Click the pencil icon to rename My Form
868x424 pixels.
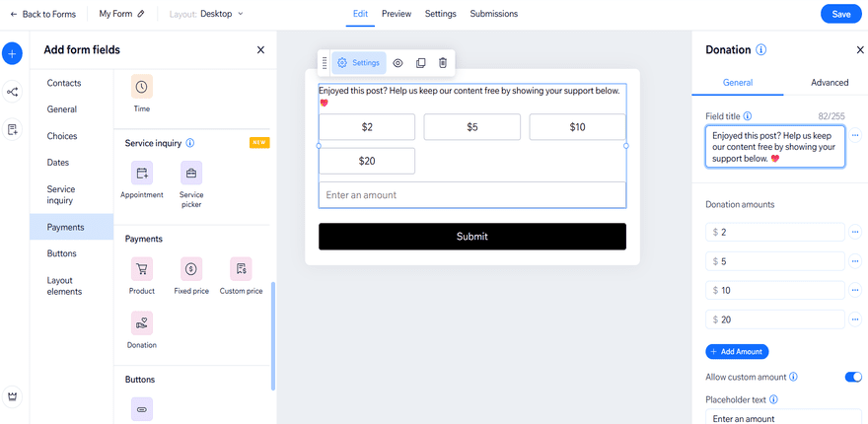141,15
